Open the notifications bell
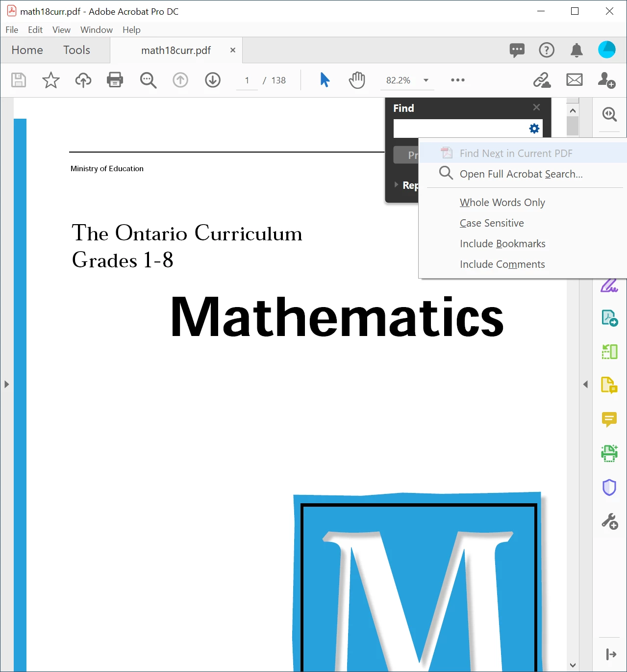627x672 pixels. [x=577, y=50]
